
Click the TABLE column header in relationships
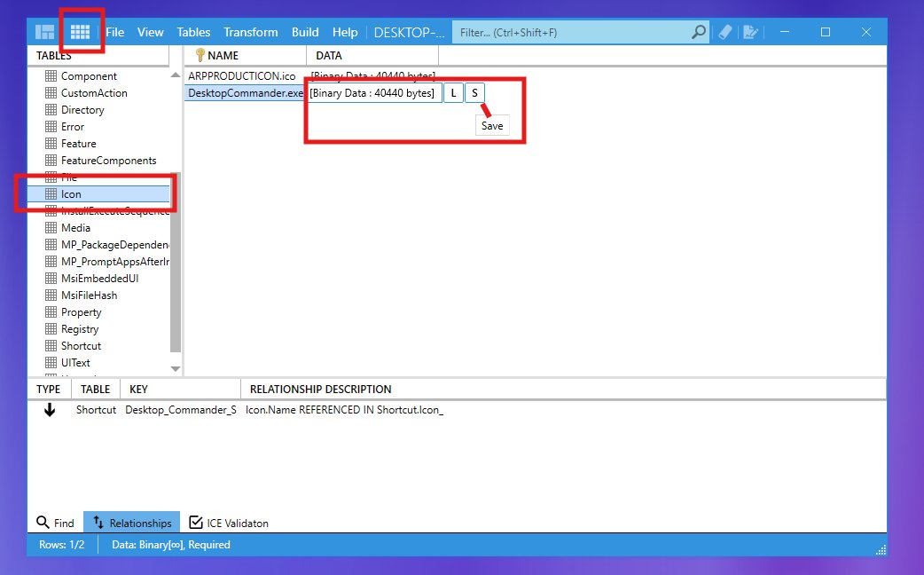(96, 390)
